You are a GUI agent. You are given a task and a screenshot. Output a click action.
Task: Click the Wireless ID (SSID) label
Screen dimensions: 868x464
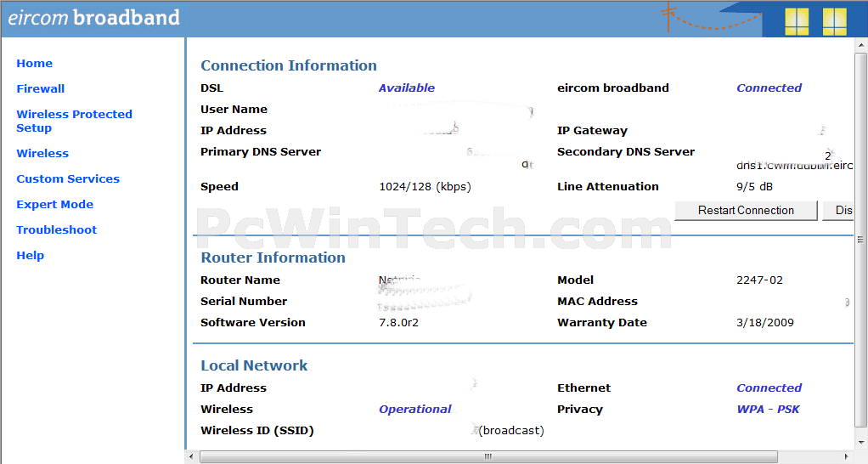click(x=256, y=430)
